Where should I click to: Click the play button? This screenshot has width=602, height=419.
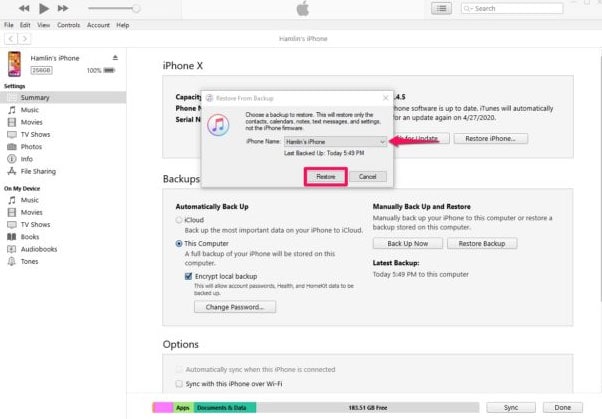44,8
